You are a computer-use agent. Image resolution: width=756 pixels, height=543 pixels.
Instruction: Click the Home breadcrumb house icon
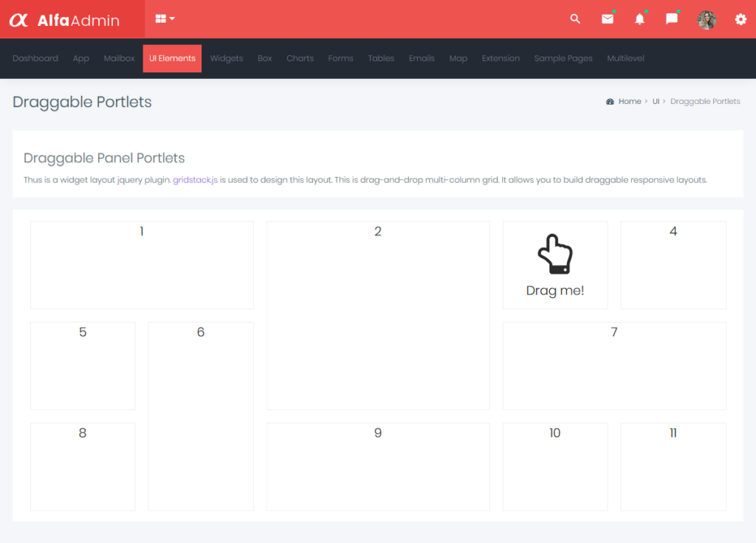(x=610, y=101)
